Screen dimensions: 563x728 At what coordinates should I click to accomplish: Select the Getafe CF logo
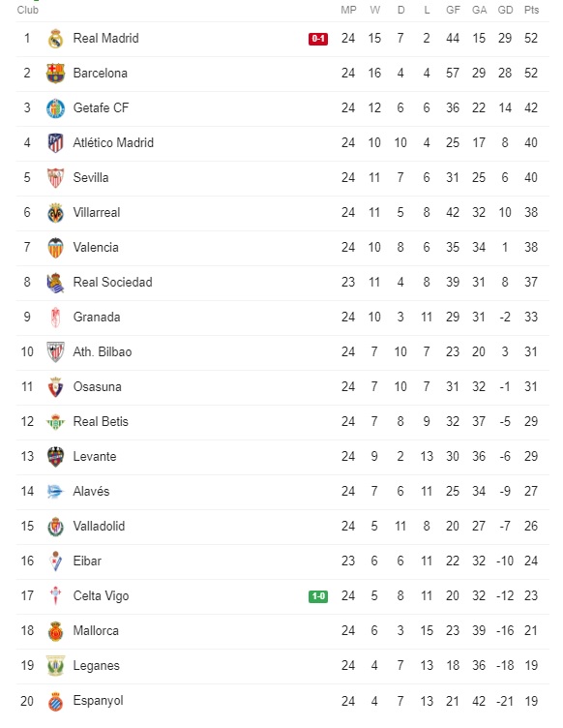point(56,108)
